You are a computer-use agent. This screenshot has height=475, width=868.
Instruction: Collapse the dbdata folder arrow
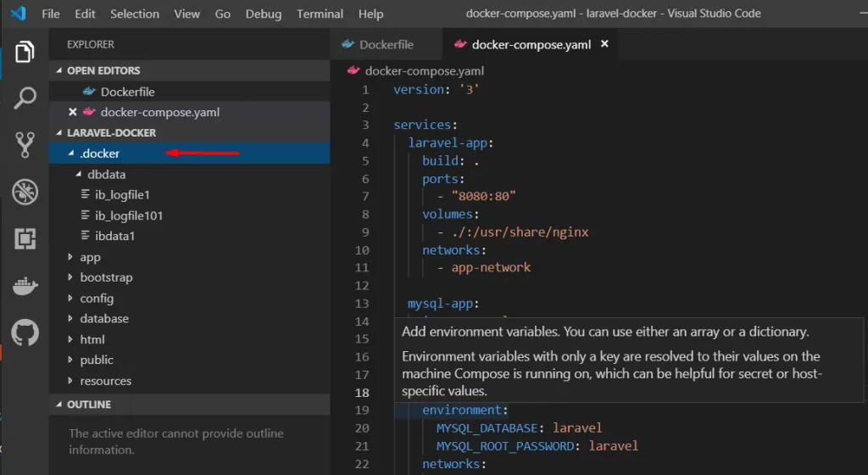78,174
